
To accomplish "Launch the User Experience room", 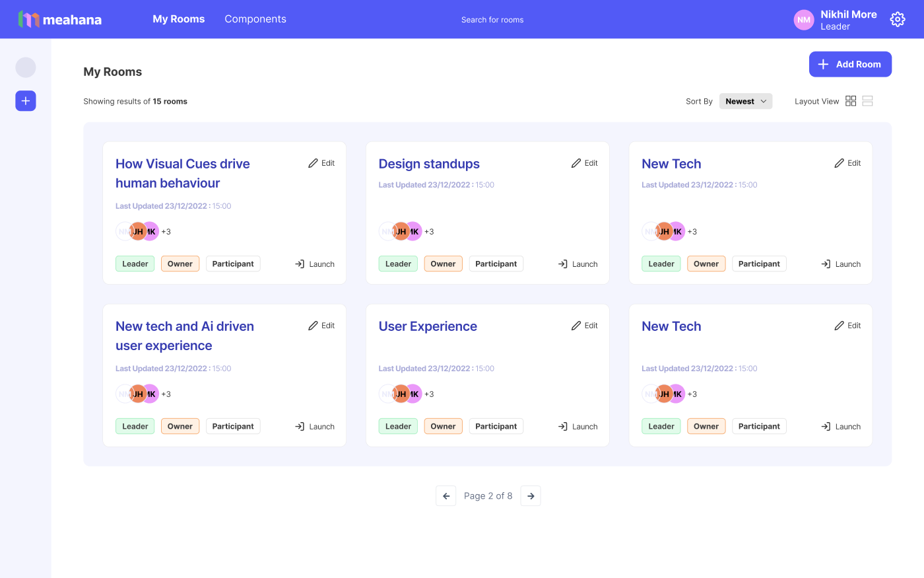I will [578, 427].
